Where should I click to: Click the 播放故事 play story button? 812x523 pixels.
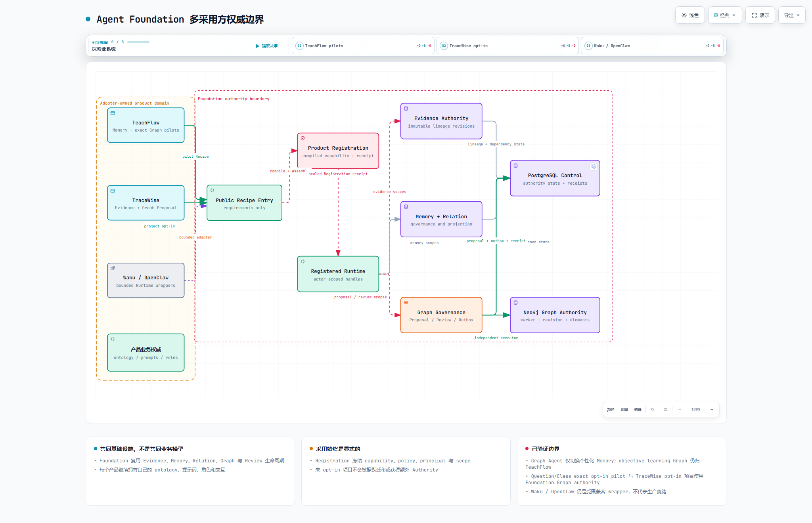[267, 46]
